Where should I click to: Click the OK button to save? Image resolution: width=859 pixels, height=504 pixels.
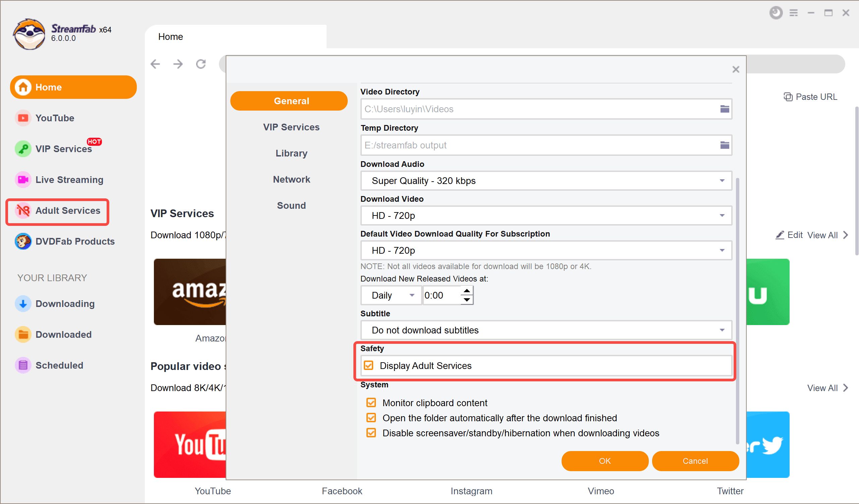click(604, 461)
